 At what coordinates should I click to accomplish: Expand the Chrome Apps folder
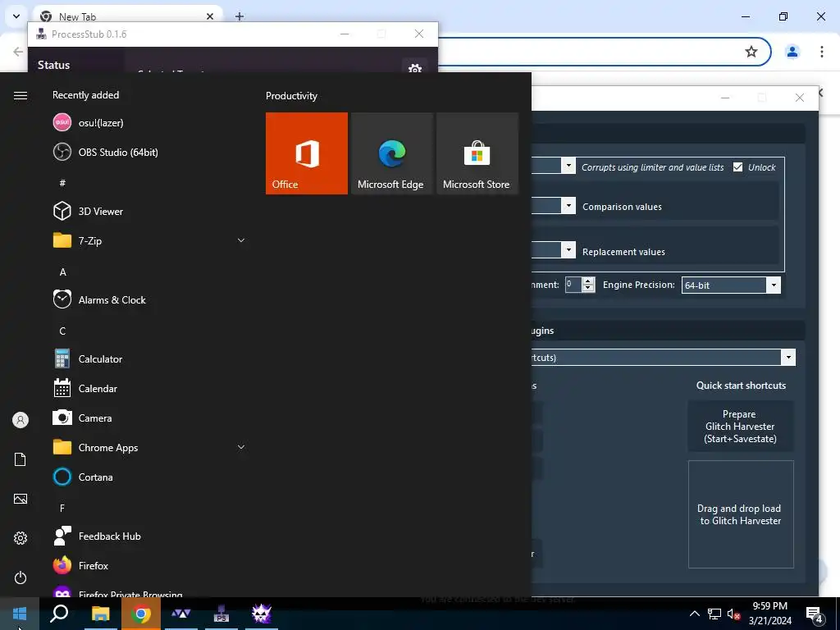pyautogui.click(x=241, y=447)
